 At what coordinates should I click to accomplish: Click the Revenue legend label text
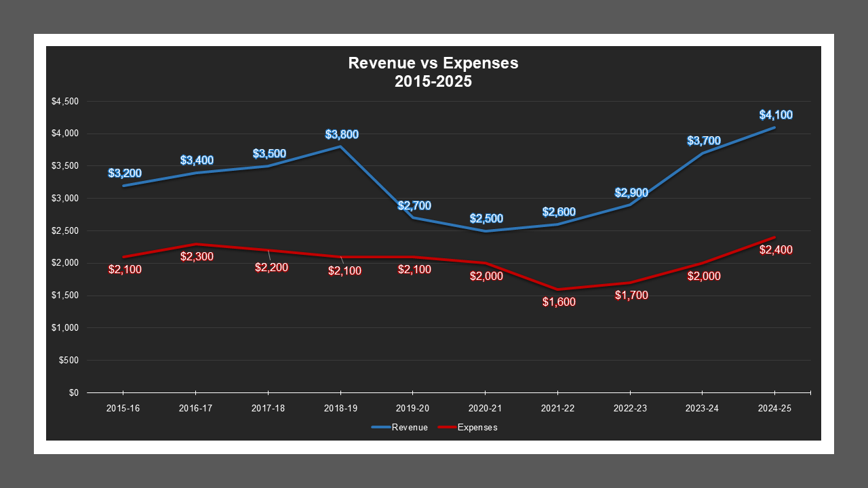[x=410, y=428]
